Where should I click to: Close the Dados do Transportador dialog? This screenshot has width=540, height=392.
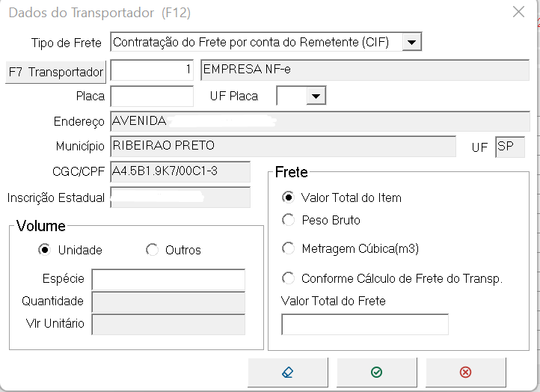[518, 12]
